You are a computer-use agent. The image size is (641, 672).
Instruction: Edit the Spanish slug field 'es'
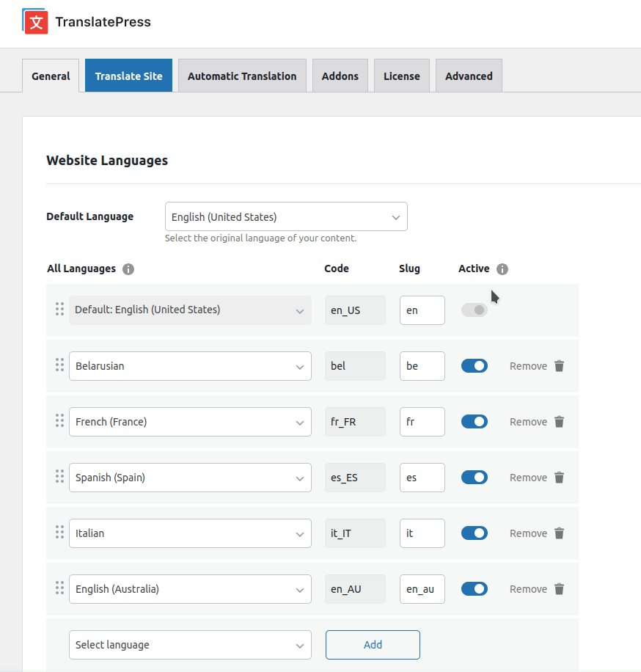coord(422,478)
